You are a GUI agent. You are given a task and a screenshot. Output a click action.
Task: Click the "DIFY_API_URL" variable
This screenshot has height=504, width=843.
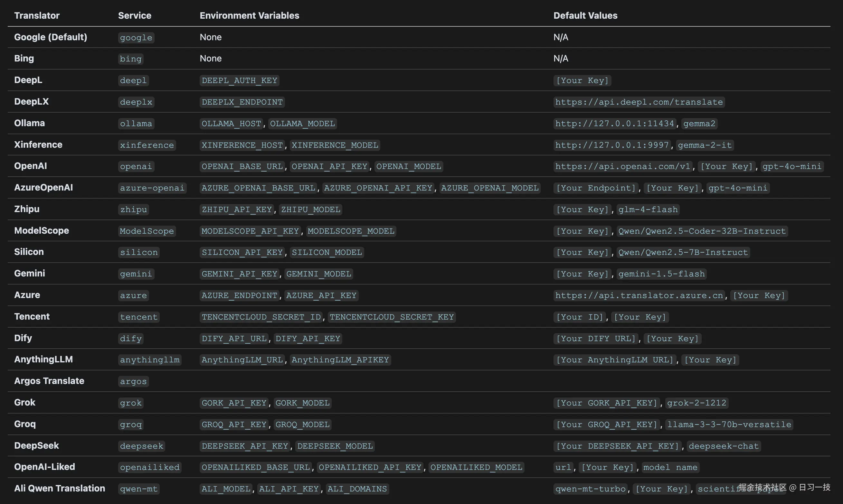[234, 339]
